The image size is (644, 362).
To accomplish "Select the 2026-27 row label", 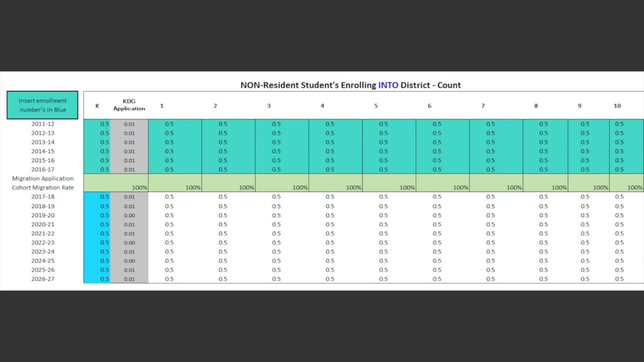I will (x=43, y=279).
